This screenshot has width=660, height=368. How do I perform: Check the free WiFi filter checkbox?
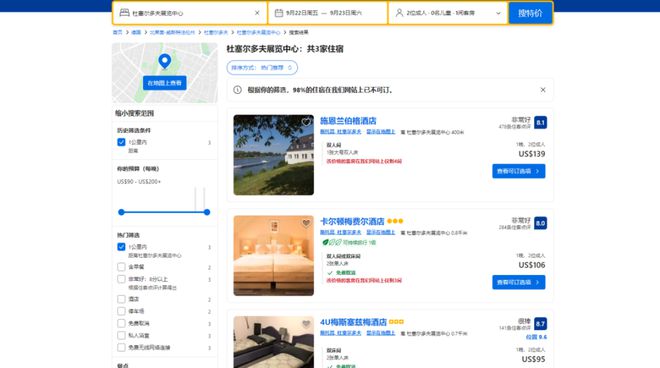pos(121,347)
